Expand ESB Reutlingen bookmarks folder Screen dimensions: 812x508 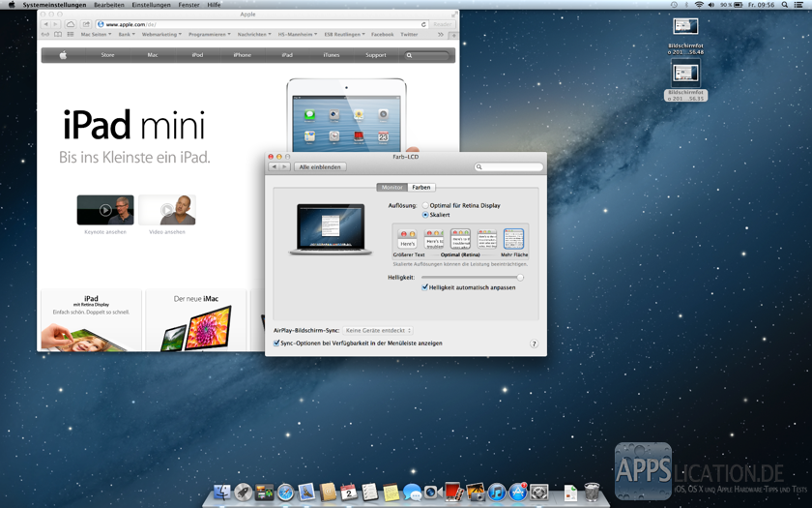[344, 34]
